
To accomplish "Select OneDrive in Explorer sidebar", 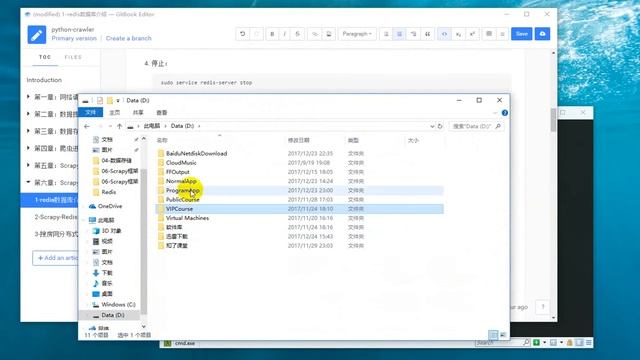I will coord(110,206).
